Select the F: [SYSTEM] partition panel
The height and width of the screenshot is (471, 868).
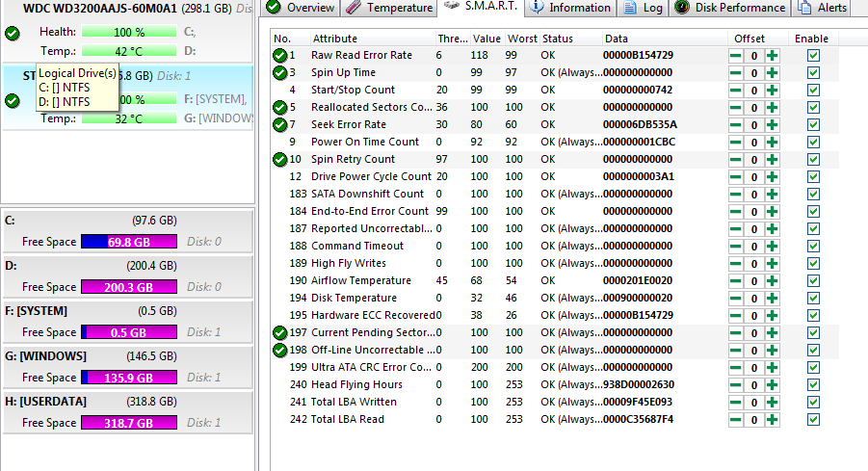(x=127, y=322)
